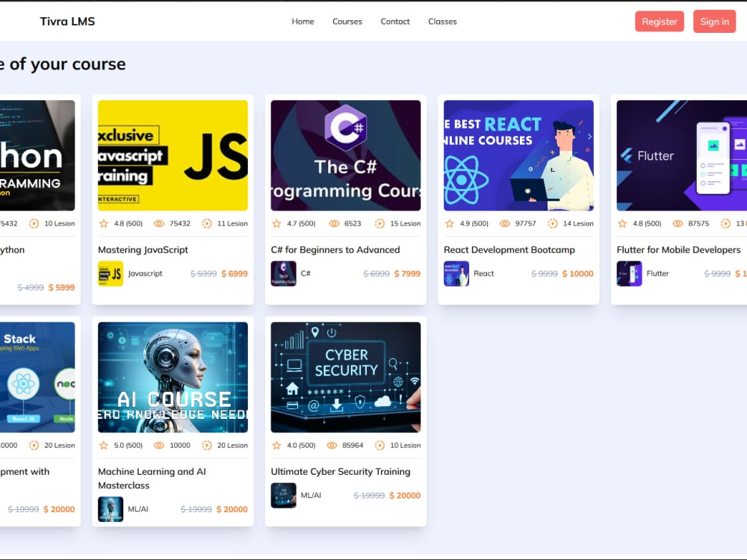Click the eye icon on Machine Learning and AI card
747x560 pixels.
159,445
